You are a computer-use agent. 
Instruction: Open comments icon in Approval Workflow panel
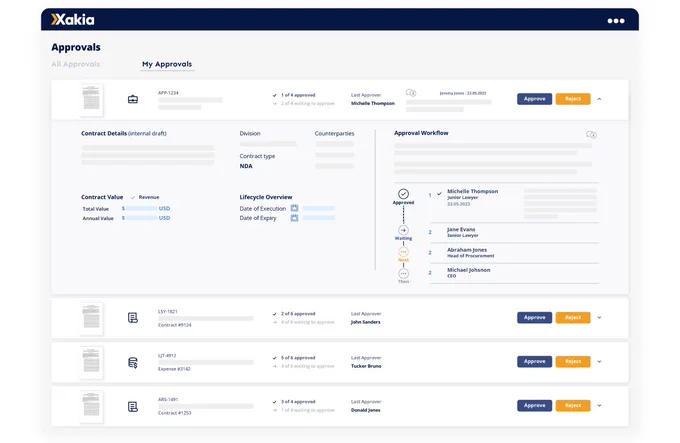[591, 135]
